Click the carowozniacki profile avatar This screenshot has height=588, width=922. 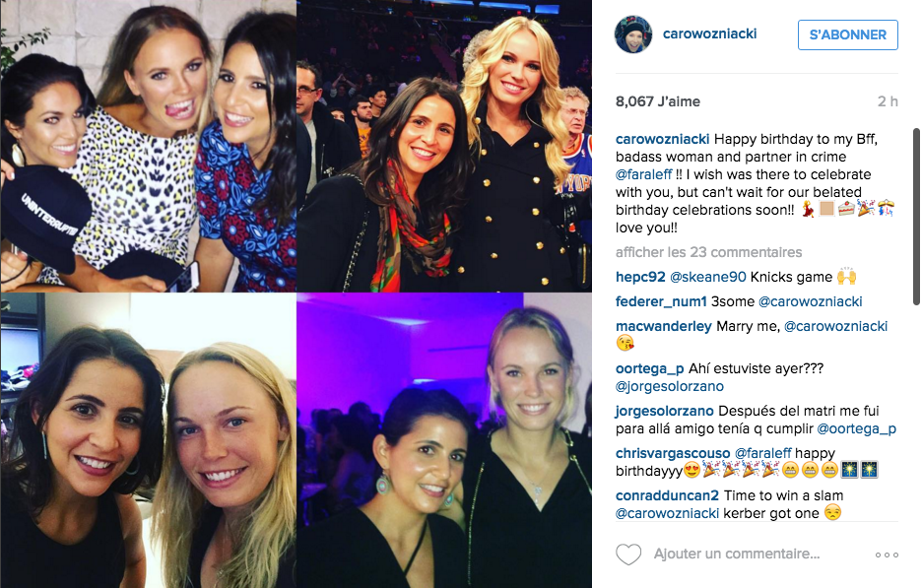click(x=633, y=34)
